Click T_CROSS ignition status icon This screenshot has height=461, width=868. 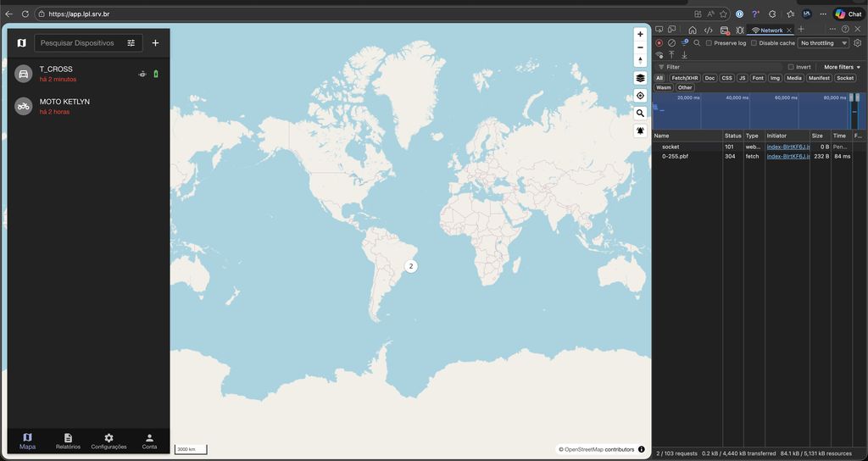click(142, 74)
